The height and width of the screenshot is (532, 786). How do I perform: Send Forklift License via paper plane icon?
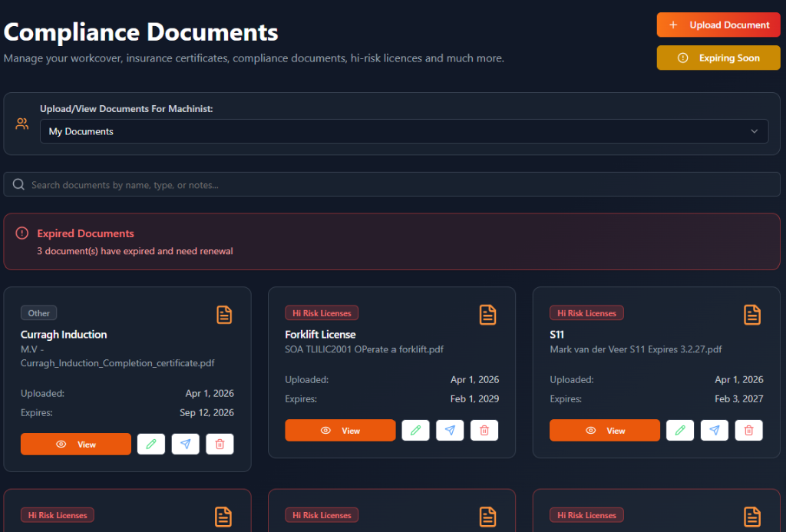(450, 430)
